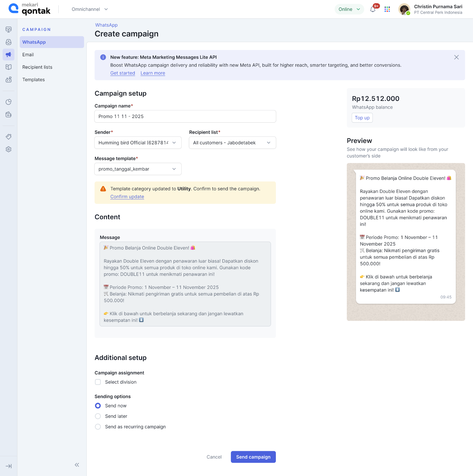Screen dimensions: 473x476
Task: Open the Message template dropdown
Action: tap(138, 169)
